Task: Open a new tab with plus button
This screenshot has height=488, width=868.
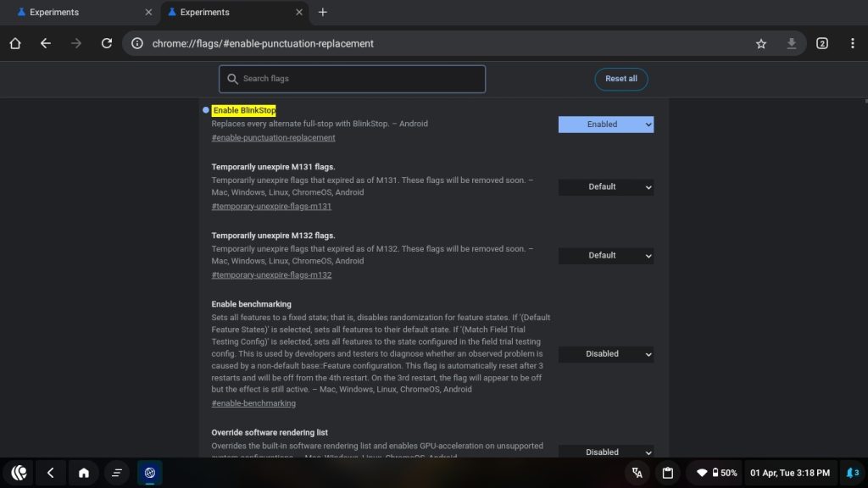Action: [322, 13]
